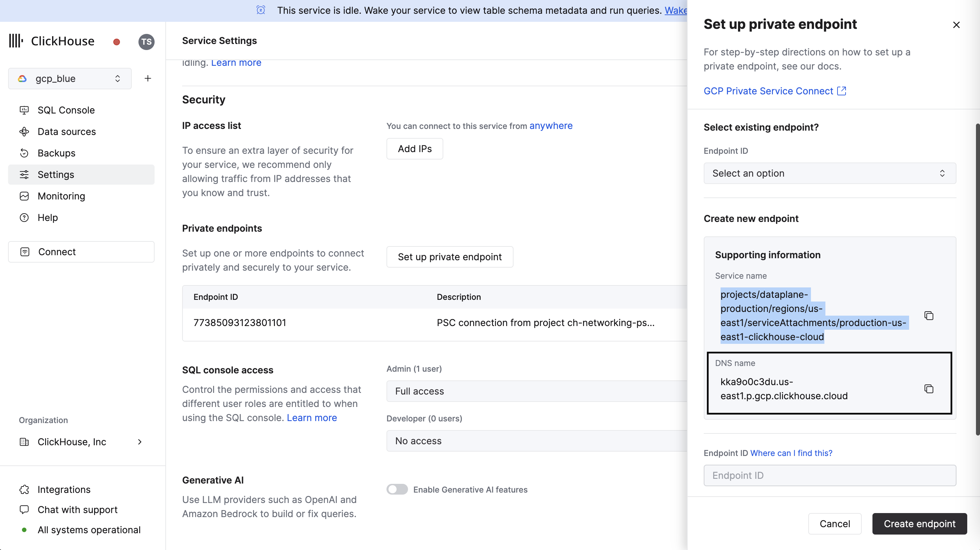Close the private endpoint panel

click(956, 25)
